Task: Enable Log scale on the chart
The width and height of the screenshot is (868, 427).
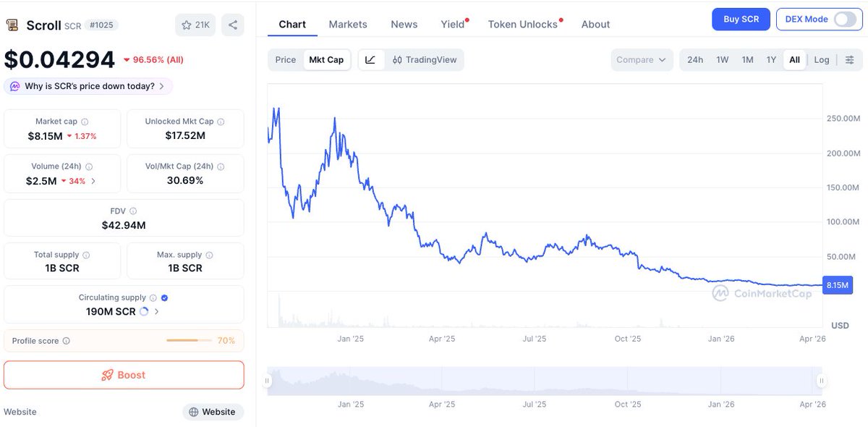Action: pos(822,60)
